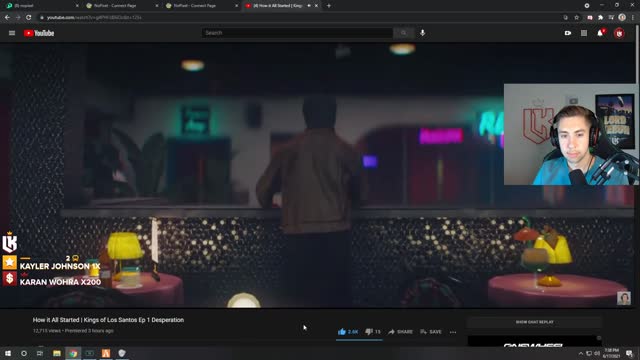Viewport: 640px width, 360px height.
Task: Open Chrome extensions puzzle icon
Action: pyautogui.click(x=600, y=18)
